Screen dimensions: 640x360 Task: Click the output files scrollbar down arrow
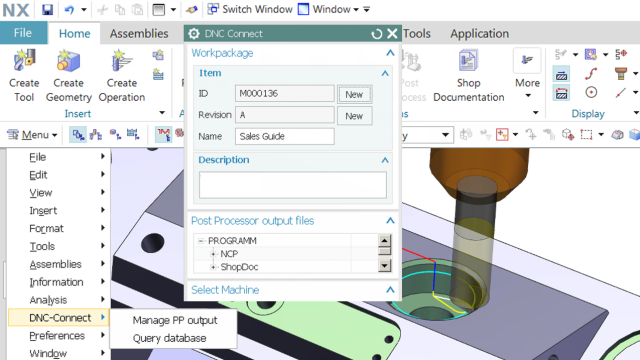(384, 266)
